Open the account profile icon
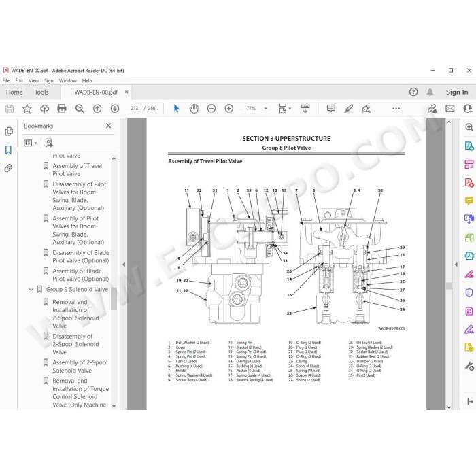 point(468,108)
